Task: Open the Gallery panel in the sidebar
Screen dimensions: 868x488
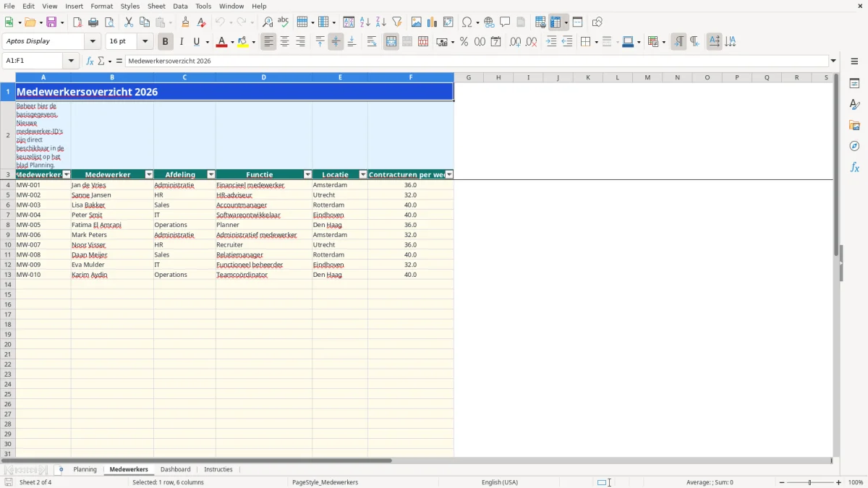Action: click(854, 125)
